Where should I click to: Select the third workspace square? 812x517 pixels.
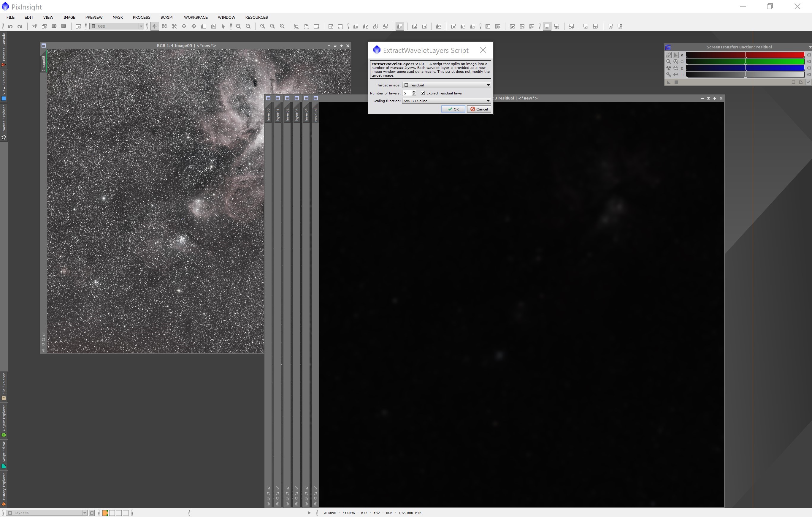click(x=119, y=513)
